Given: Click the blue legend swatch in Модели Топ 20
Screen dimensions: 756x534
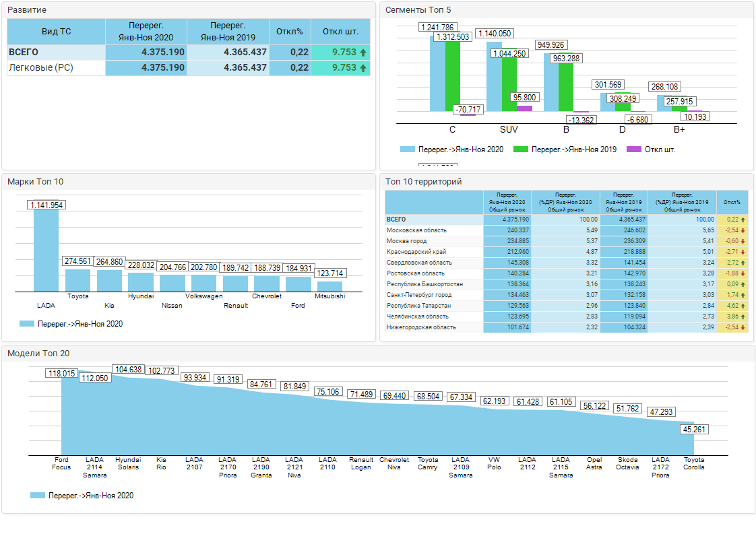Looking at the screenshot, I should point(37,496).
